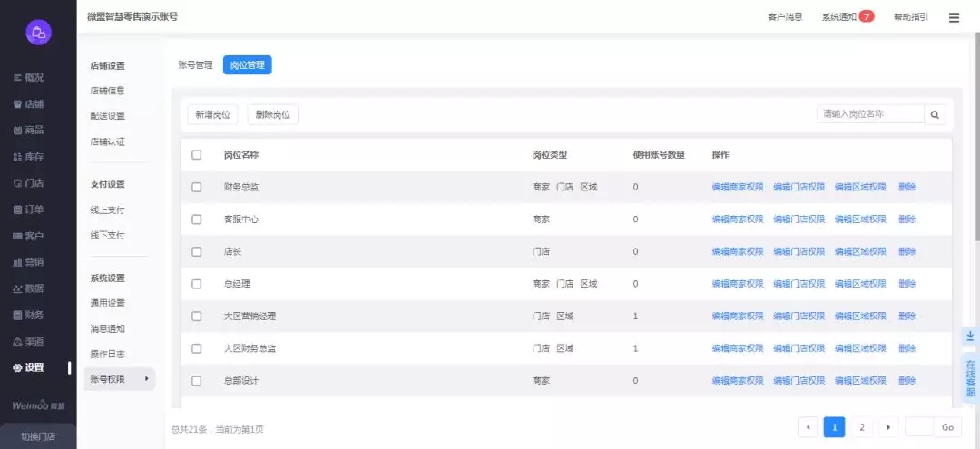Go to next page using right arrow
This screenshot has height=449, width=980.
click(889, 427)
